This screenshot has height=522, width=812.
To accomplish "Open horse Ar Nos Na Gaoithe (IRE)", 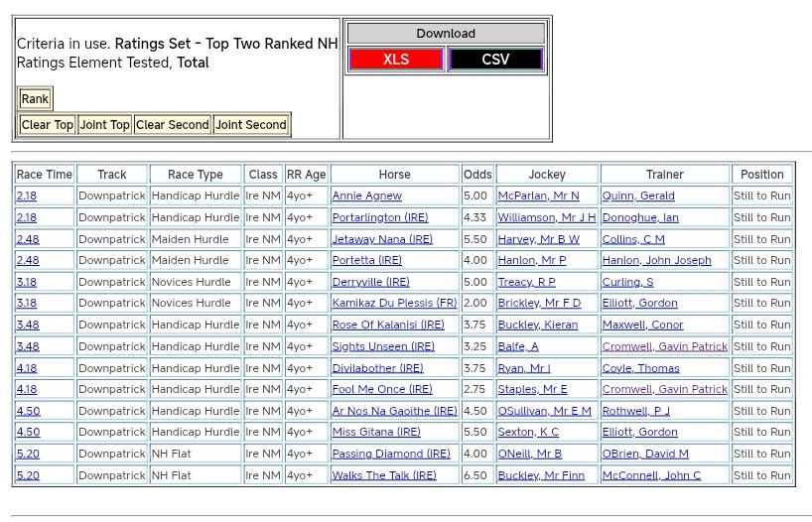I will 394,412.
